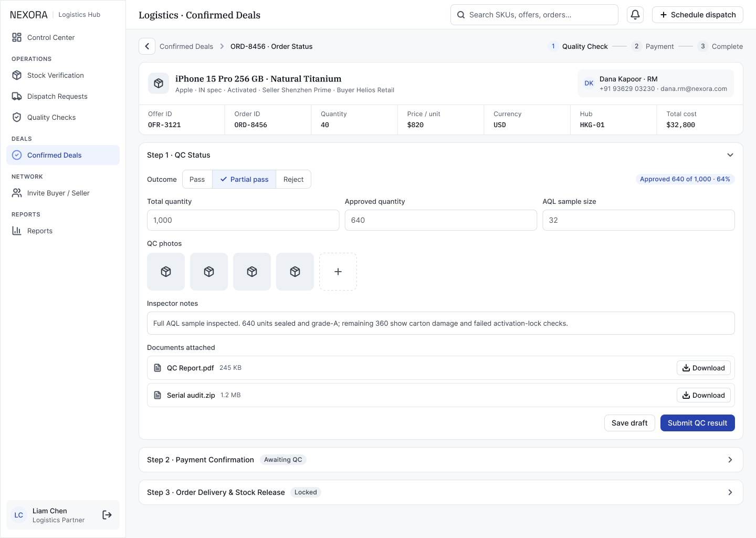Open the Reports page
The image size is (756, 538).
(x=63, y=231)
